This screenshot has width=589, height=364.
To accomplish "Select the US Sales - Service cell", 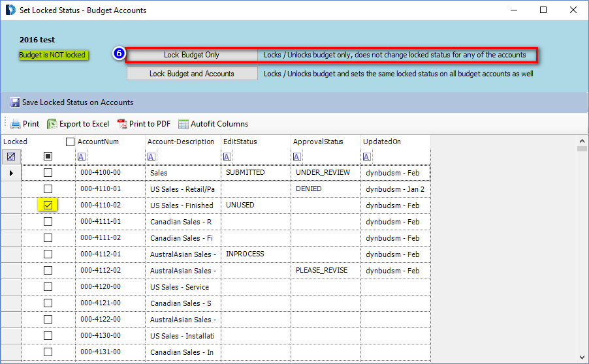I will (183, 286).
